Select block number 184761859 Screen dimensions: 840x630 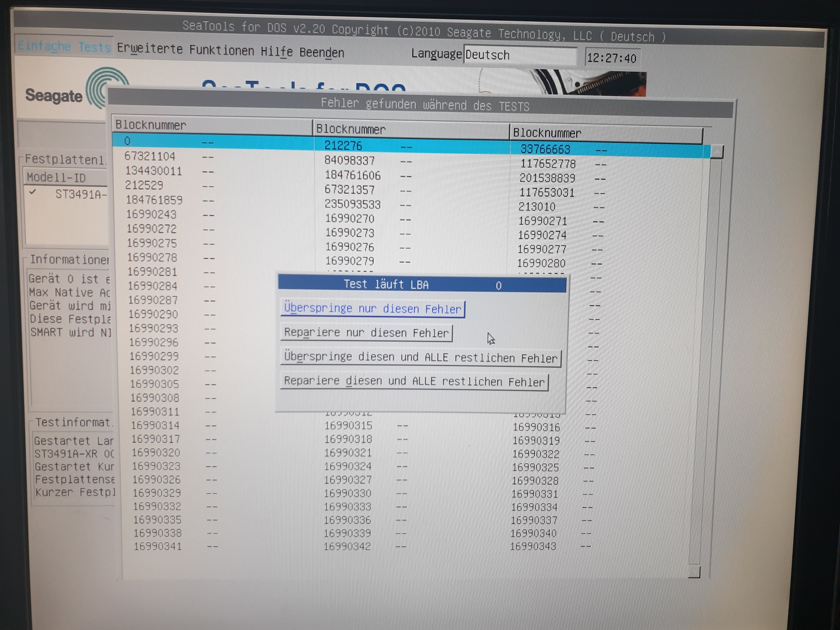154,200
